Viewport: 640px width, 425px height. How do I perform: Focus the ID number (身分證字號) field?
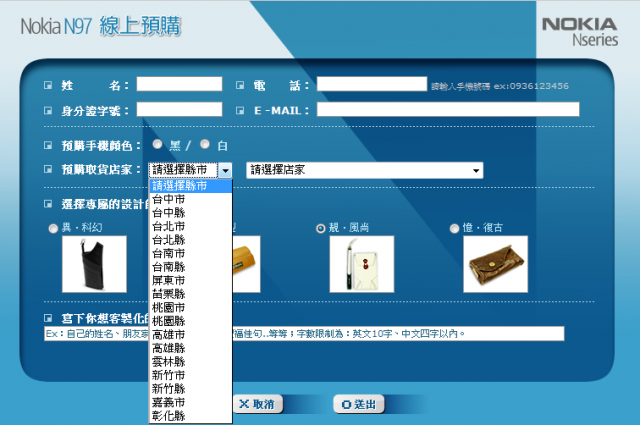(x=179, y=109)
